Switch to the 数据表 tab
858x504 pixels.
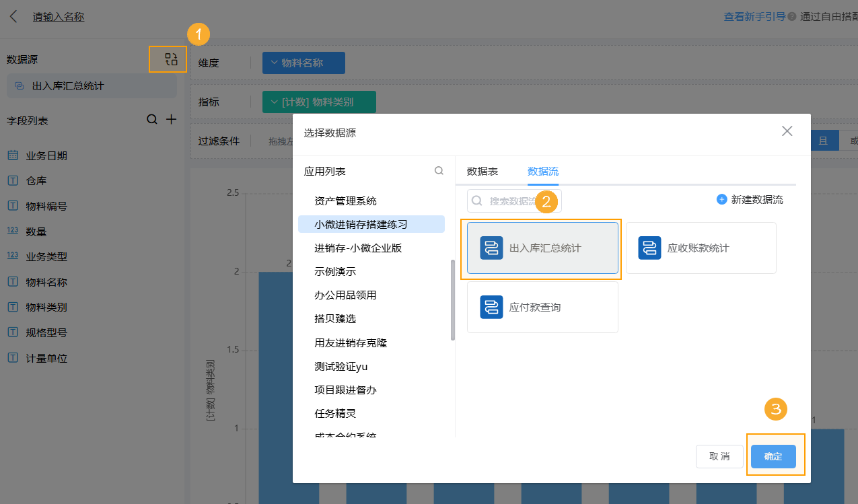pyautogui.click(x=482, y=172)
